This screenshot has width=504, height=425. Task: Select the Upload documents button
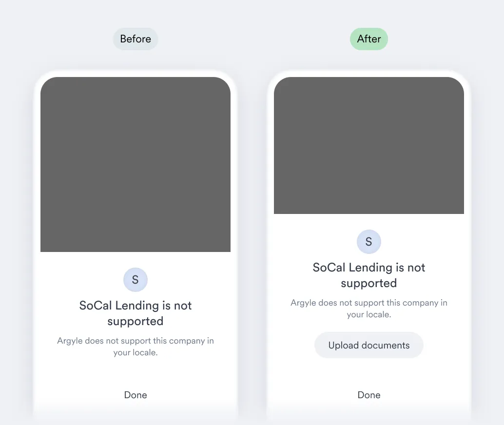tap(368, 345)
